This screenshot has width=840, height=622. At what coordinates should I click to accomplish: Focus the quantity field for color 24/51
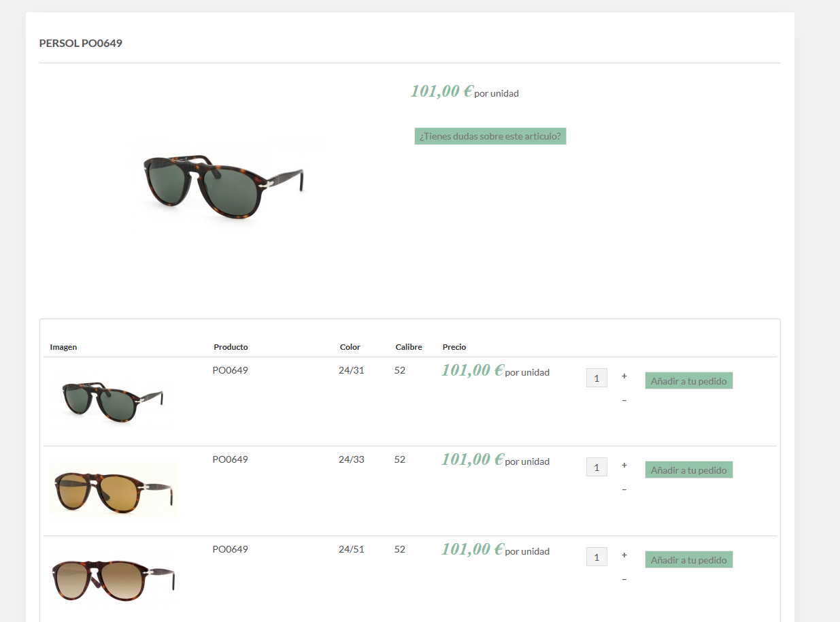(x=597, y=557)
